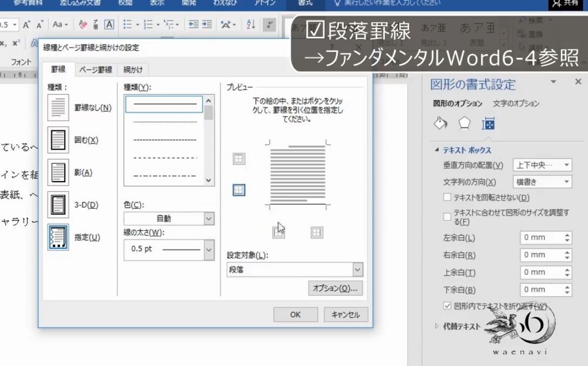Image resolution: width=588 pixels, height=366 pixels.
Task: Open the 設定対象 dropdown
Action: coord(358,269)
